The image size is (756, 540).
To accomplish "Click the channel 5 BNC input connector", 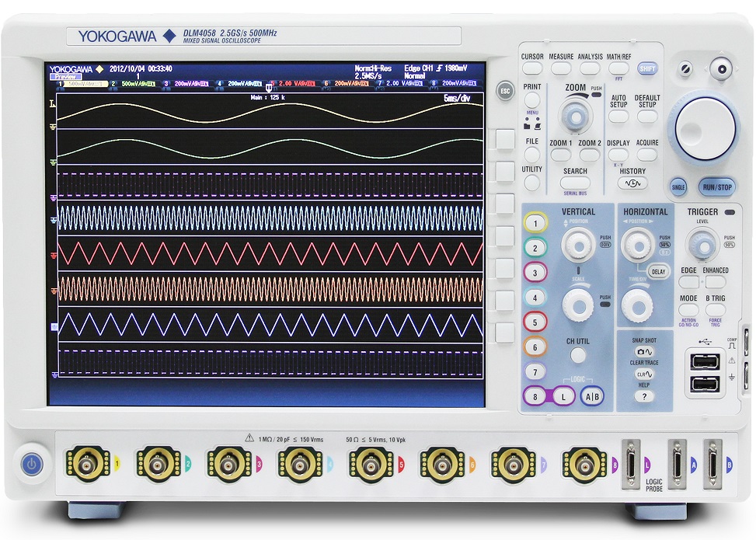I will pos(371,465).
